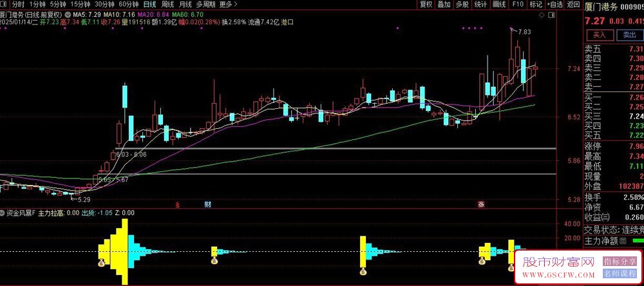Click the money bag icon under the largest yellow bars
This screenshot has width=644, height=286.
[x=102, y=262]
